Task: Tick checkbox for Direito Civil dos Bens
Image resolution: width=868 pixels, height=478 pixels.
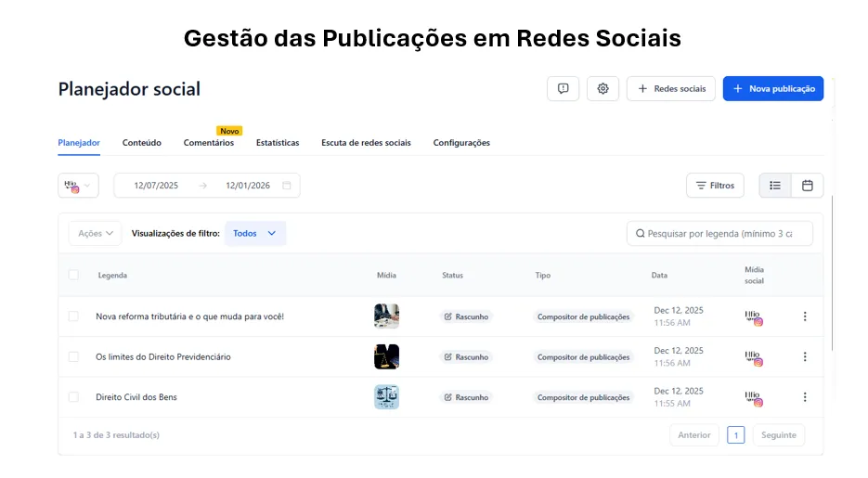Action: [x=74, y=397]
